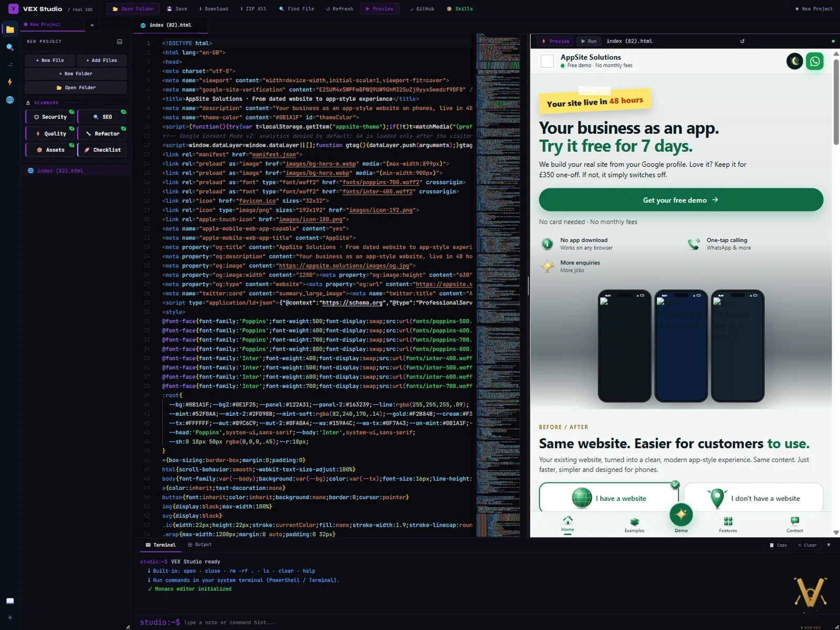The image size is (840, 630).
Task: Click the VEX Studio purple logo
Action: pyautogui.click(x=13, y=9)
